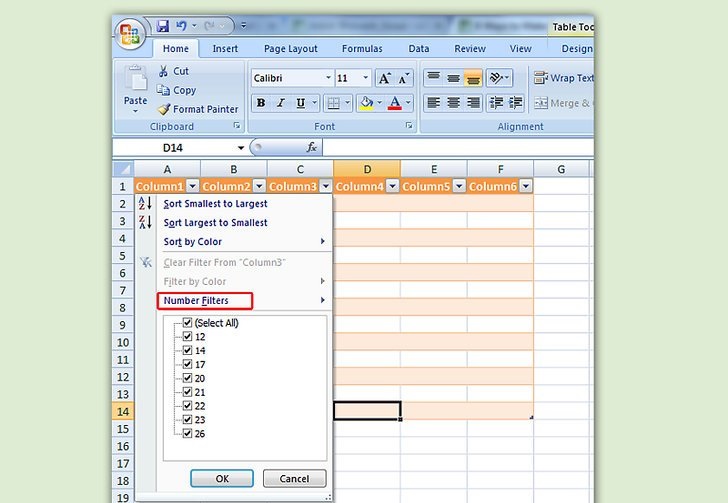The image size is (728, 503).
Task: Toggle Bold formatting
Action: [261, 103]
